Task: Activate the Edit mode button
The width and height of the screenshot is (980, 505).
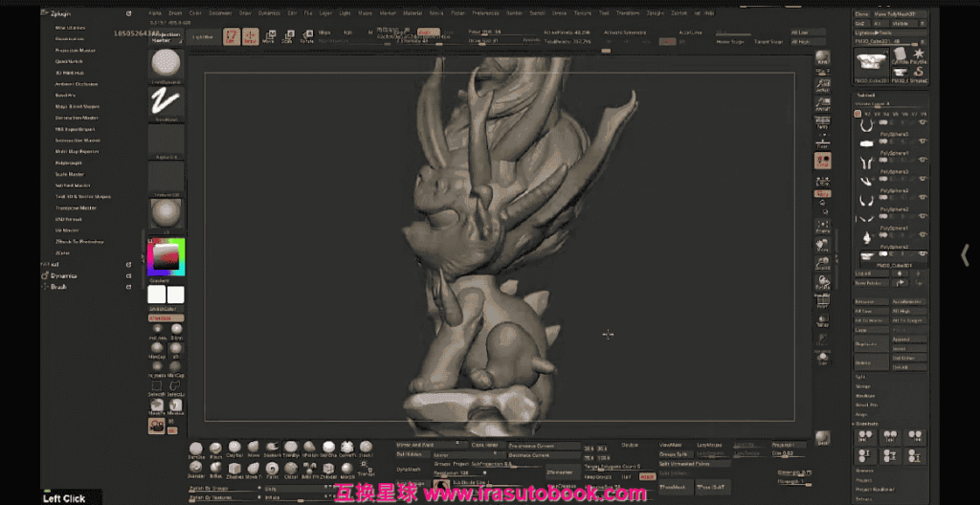Action: [232, 37]
